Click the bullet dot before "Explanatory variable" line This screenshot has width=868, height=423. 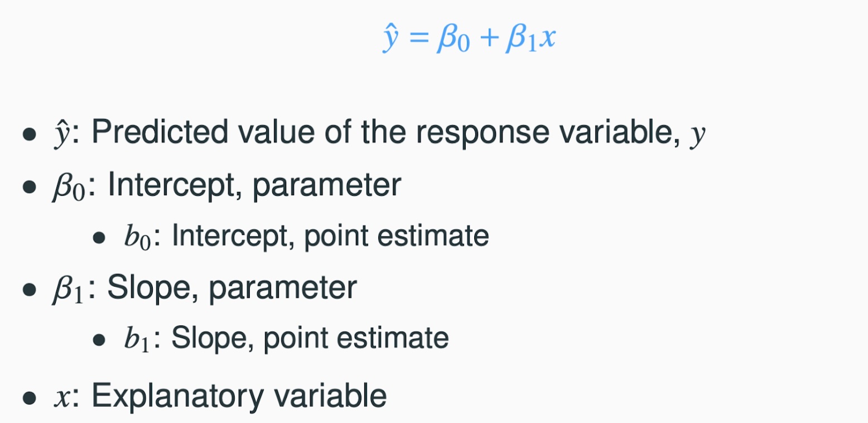(29, 398)
